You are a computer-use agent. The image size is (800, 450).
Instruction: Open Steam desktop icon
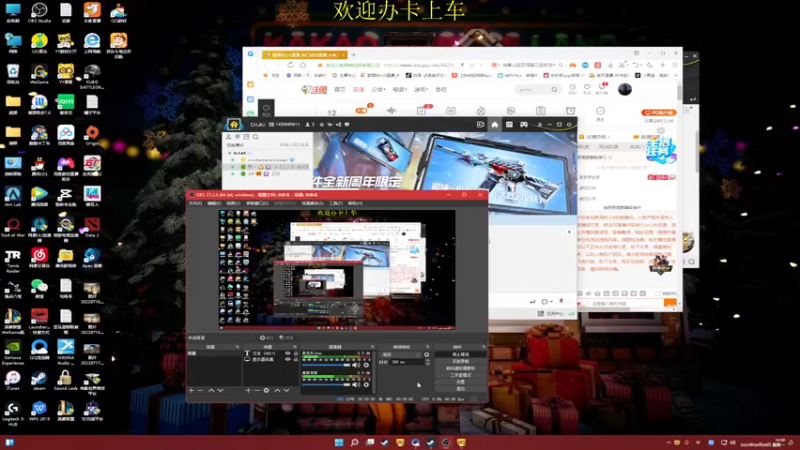tap(39, 380)
